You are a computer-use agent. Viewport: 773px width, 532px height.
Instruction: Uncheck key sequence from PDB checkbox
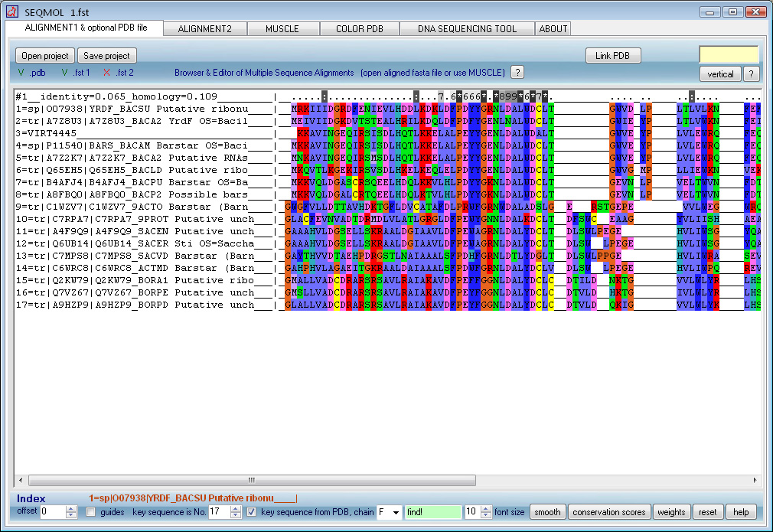252,512
